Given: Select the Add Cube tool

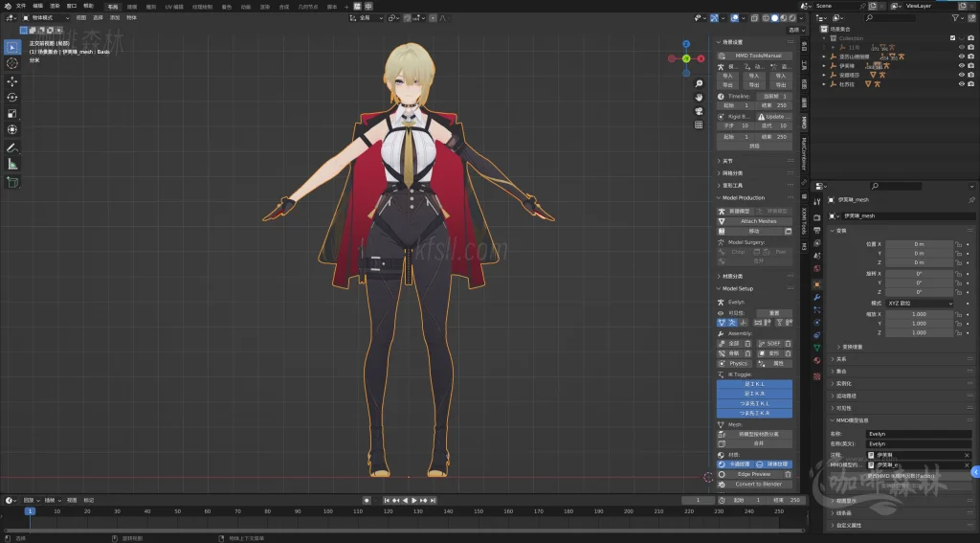Looking at the screenshot, I should coord(11,183).
